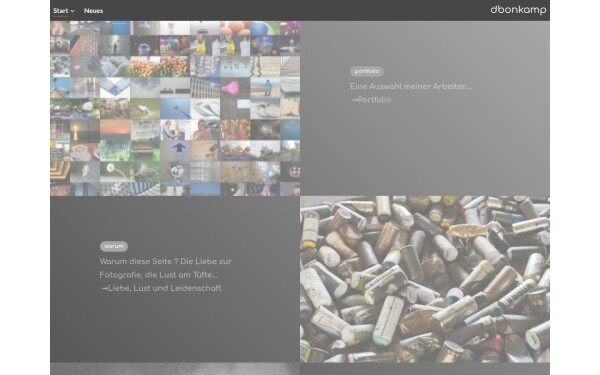Open the dandelion flower thumbnail
Image resolution: width=600 pixels, height=375 pixels.
[115, 171]
